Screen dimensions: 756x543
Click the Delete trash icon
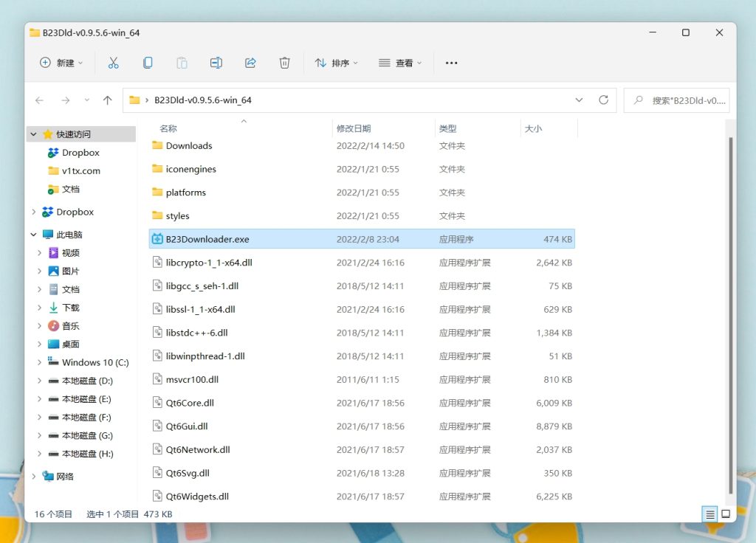point(284,63)
